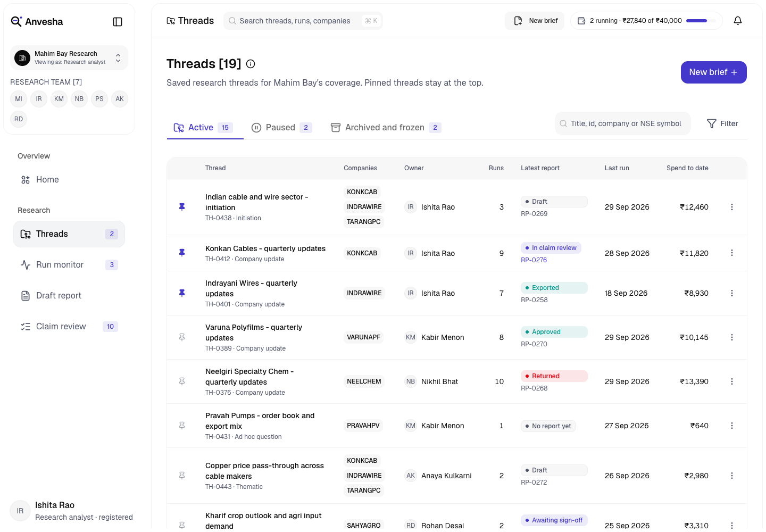This screenshot has width=766, height=532.
Task: Click the VARUNAPF company tag
Action: pos(364,337)
